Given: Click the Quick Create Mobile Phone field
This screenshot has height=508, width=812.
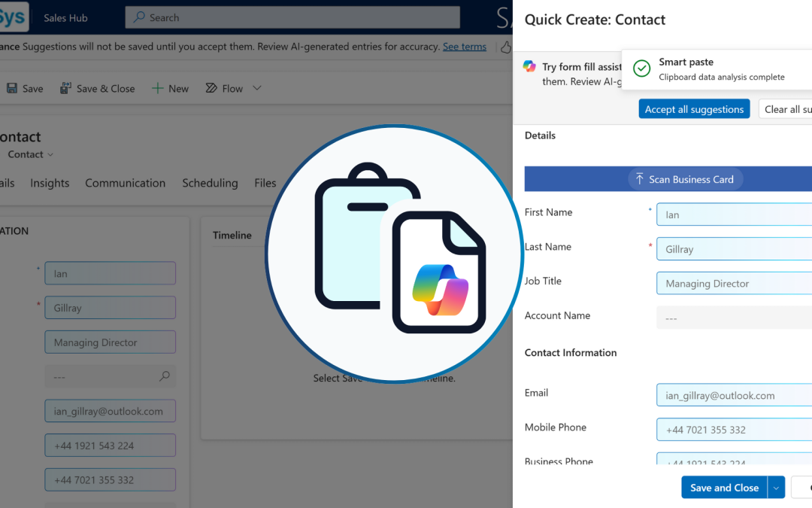Looking at the screenshot, I should tap(735, 430).
